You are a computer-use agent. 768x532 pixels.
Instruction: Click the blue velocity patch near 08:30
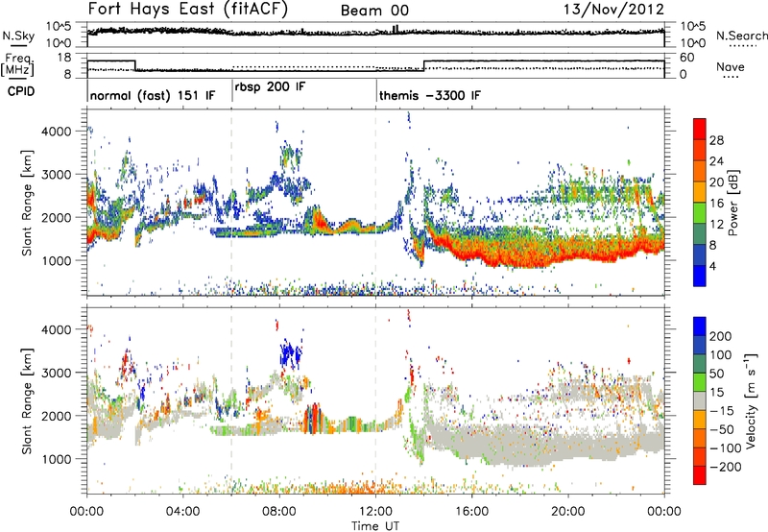click(x=292, y=352)
